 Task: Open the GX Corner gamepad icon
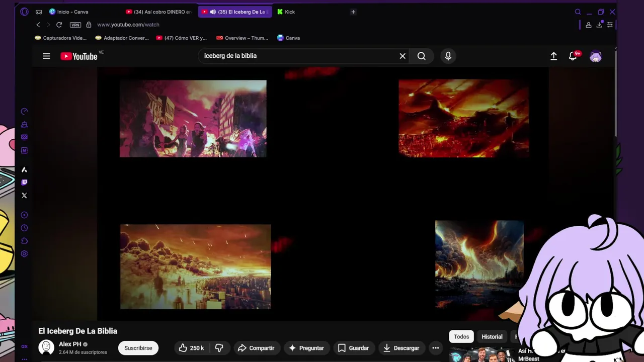(x=39, y=12)
